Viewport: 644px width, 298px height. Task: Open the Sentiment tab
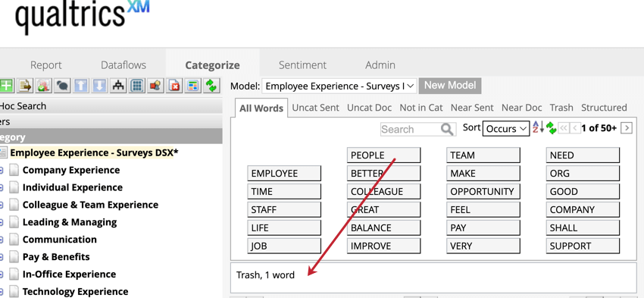[x=303, y=65]
